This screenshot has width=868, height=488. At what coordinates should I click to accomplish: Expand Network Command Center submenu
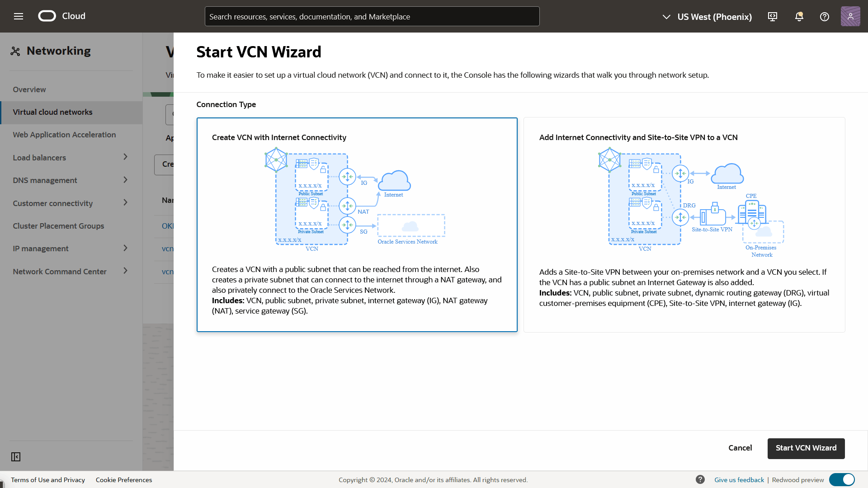pos(71,272)
